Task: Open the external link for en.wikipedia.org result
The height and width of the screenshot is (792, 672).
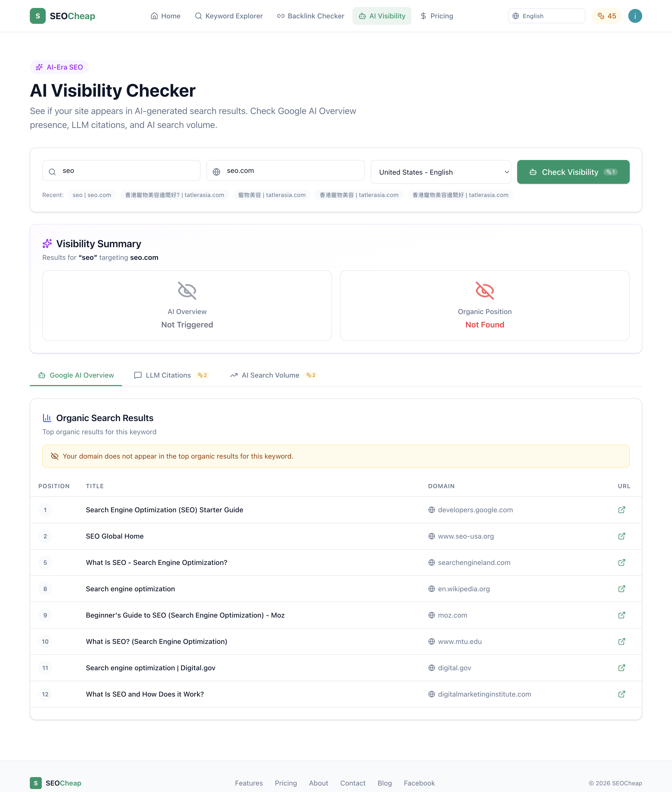Action: pyautogui.click(x=622, y=589)
